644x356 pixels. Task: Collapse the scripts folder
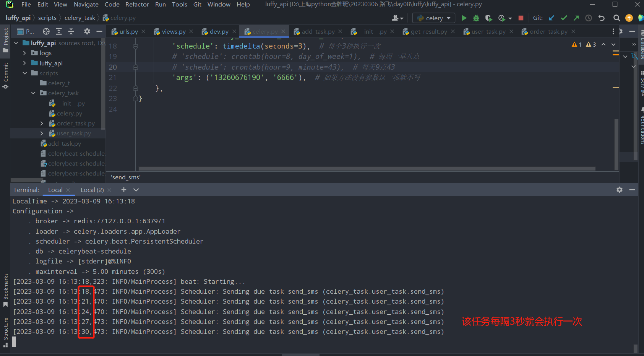point(24,73)
